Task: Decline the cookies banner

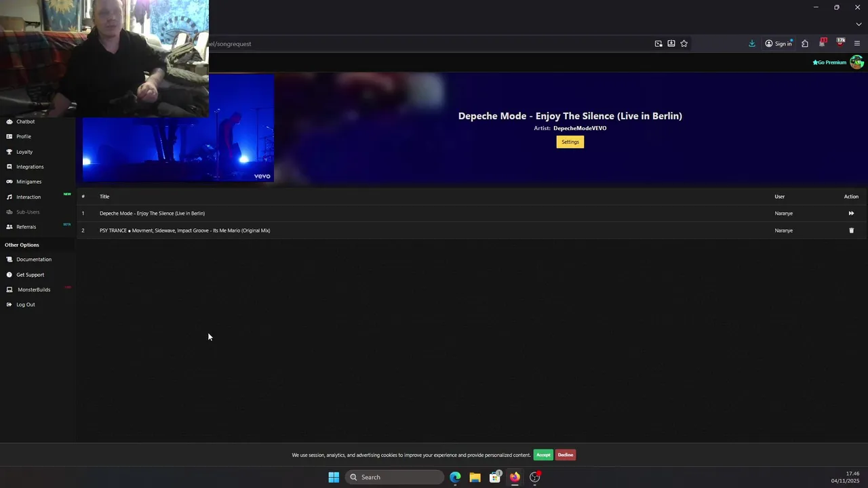Action: click(566, 455)
